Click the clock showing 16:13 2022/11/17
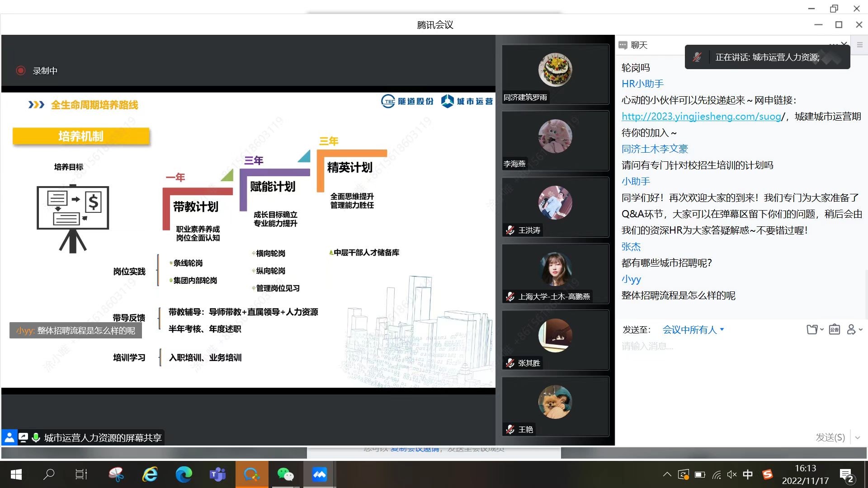Screen dimensions: 868x488 (x=805, y=474)
